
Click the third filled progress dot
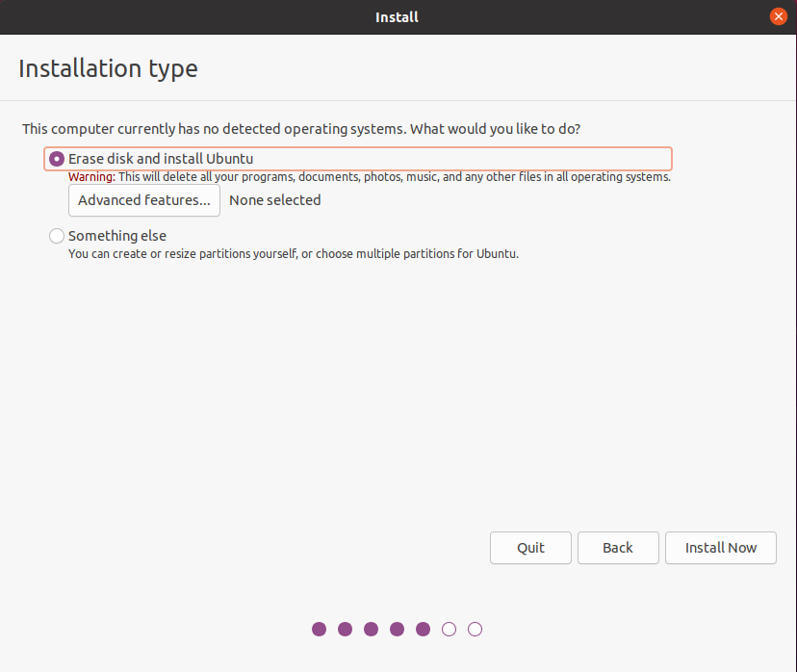coord(372,630)
